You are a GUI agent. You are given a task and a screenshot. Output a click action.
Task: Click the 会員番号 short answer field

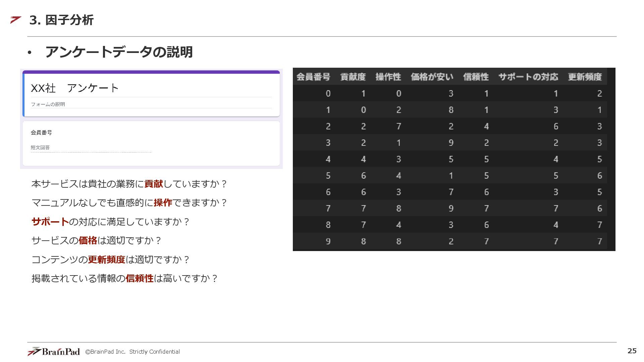click(x=91, y=148)
